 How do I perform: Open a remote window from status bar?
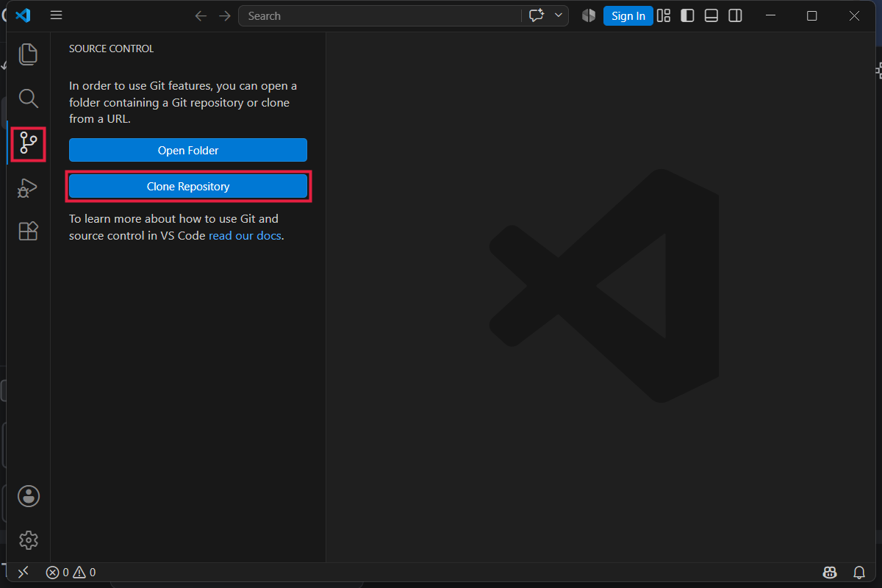click(24, 572)
